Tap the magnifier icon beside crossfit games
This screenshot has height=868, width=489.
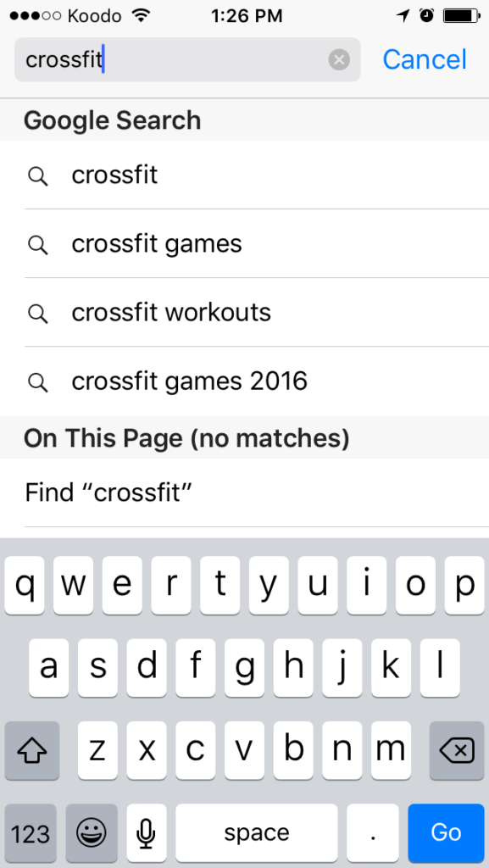[x=37, y=244]
